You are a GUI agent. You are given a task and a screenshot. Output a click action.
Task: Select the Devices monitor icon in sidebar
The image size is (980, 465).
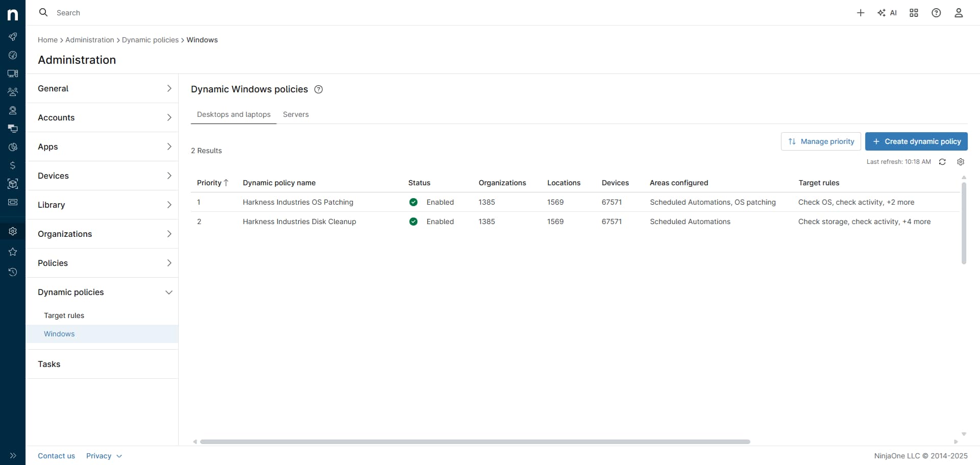tap(12, 73)
